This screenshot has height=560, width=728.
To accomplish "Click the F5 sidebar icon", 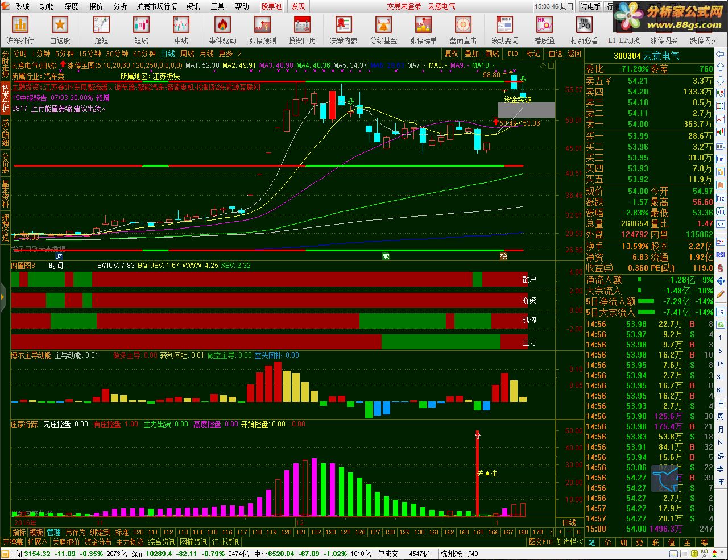I will point(721,312).
